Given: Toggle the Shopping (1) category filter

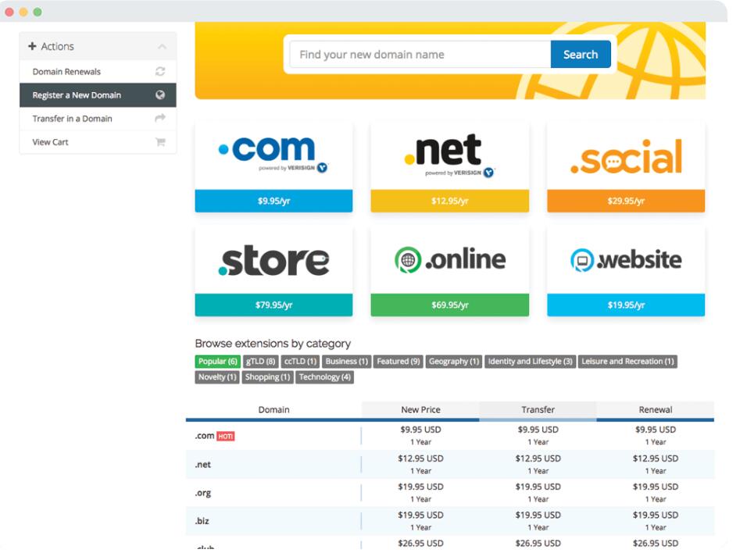Looking at the screenshot, I should (267, 377).
